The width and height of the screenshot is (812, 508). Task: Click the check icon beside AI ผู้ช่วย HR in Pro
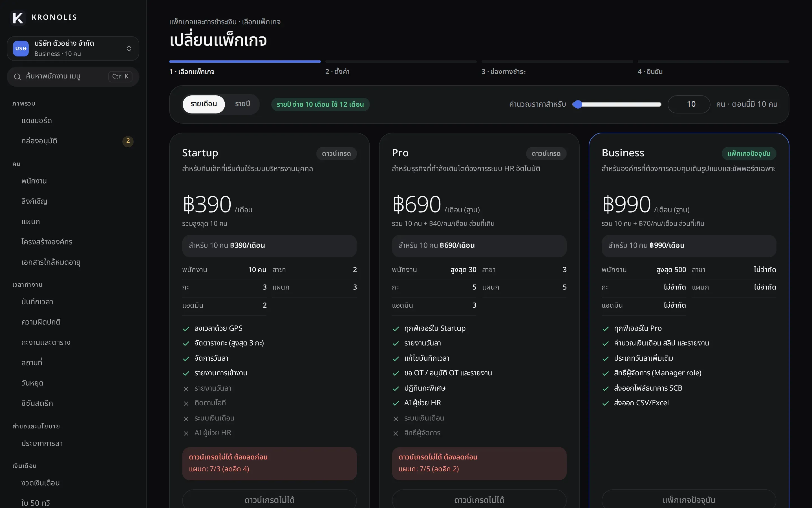pos(396,403)
